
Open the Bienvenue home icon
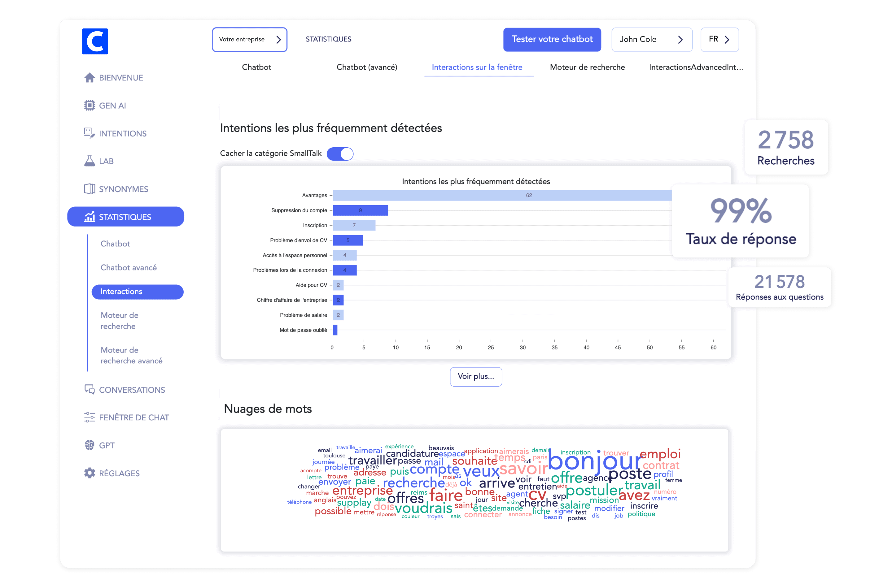point(89,78)
